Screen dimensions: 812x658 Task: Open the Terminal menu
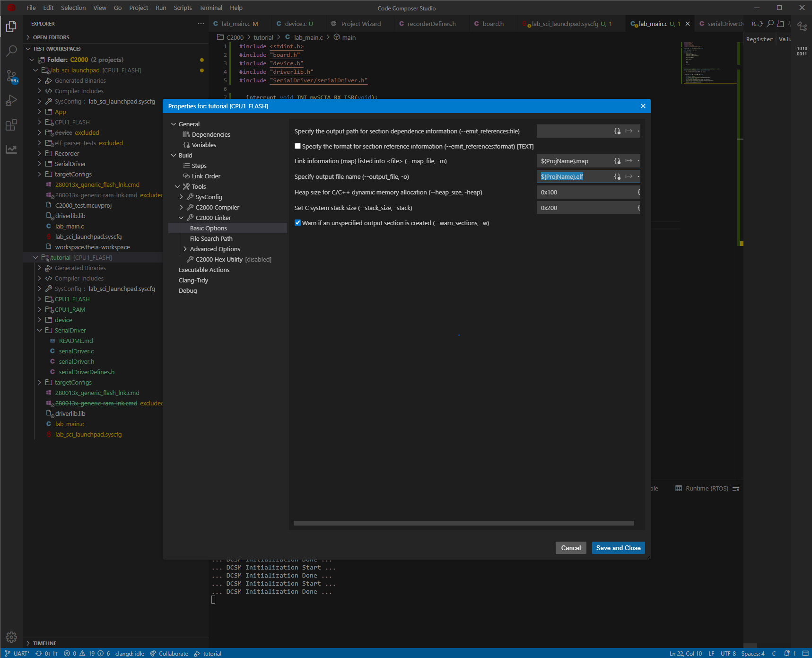pos(210,8)
